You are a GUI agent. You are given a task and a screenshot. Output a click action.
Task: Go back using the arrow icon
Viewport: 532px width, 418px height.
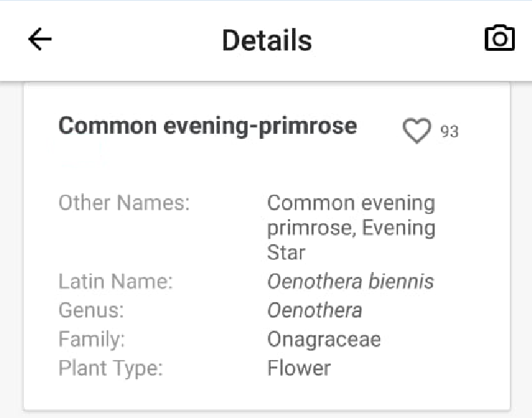tap(40, 39)
